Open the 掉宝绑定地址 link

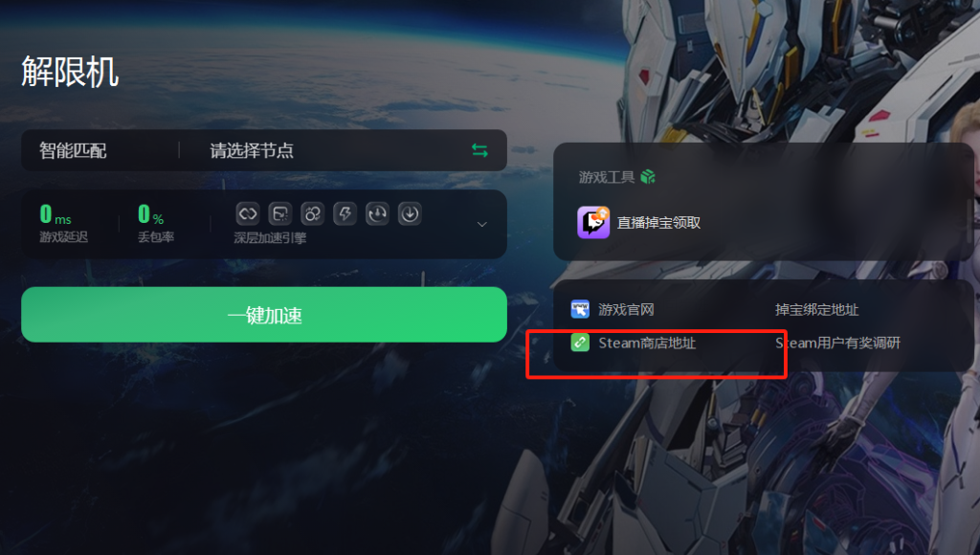[816, 309]
